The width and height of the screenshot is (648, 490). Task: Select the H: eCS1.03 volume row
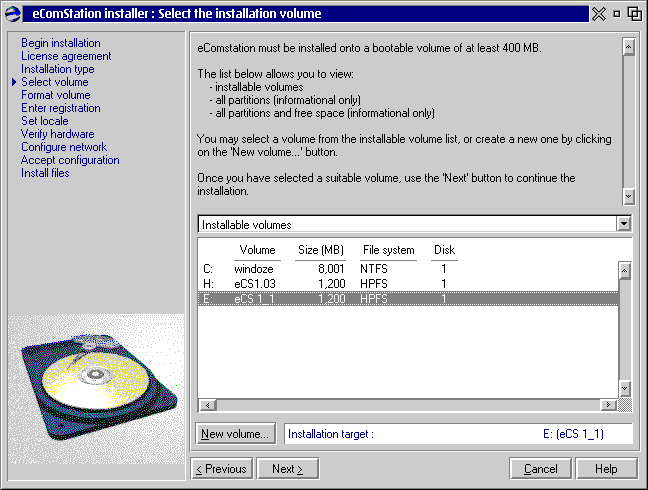point(408,284)
